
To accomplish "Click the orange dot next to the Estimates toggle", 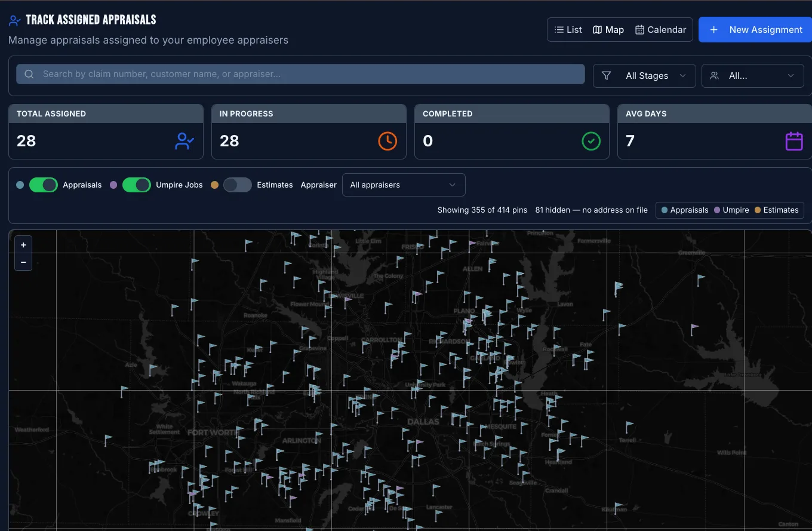I will coord(215,185).
